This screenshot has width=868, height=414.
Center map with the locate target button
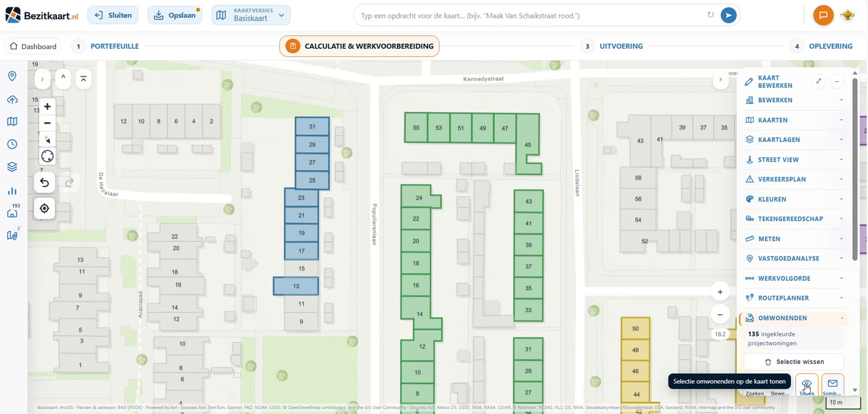coord(44,209)
